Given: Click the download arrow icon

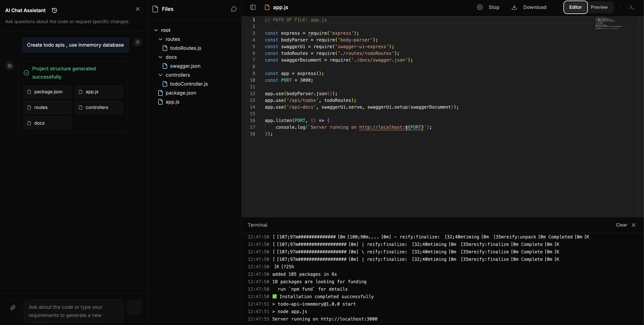Looking at the screenshot, I should pyautogui.click(x=514, y=7).
